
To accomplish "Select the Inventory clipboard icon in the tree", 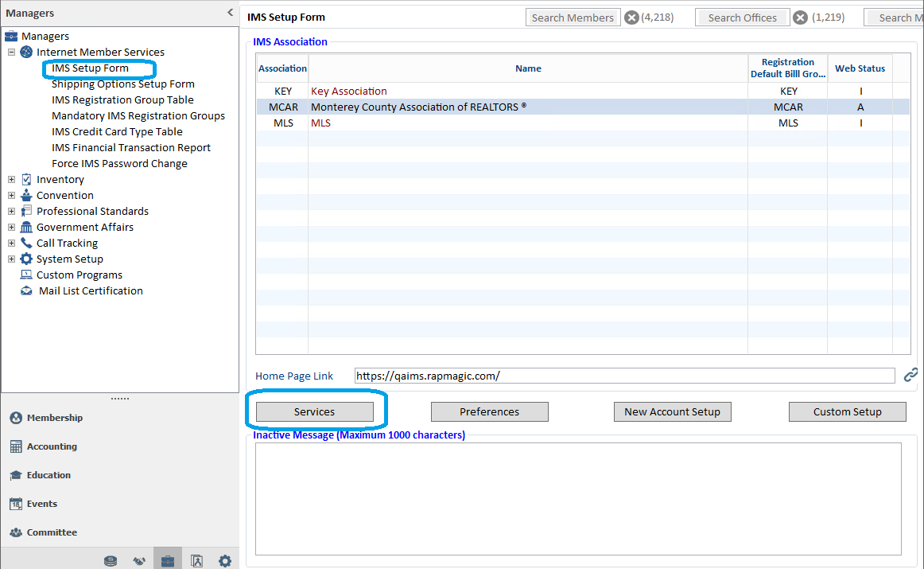I will click(26, 179).
